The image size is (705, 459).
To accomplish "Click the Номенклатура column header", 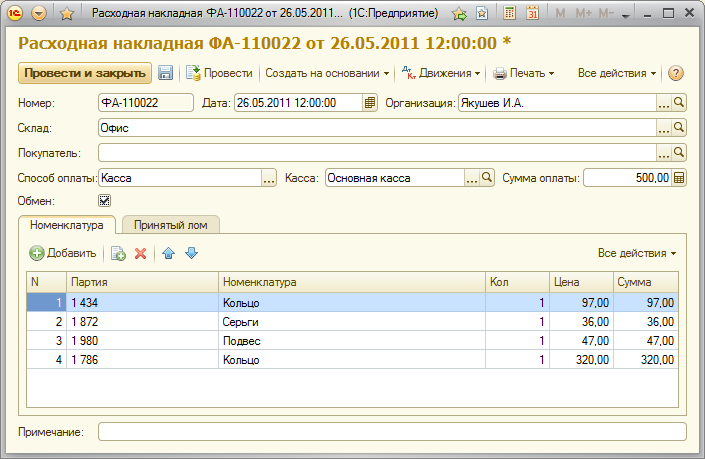I will 352,282.
